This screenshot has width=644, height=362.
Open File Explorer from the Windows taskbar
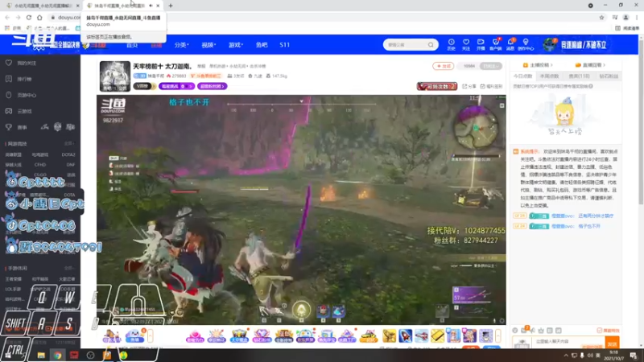pos(41,355)
